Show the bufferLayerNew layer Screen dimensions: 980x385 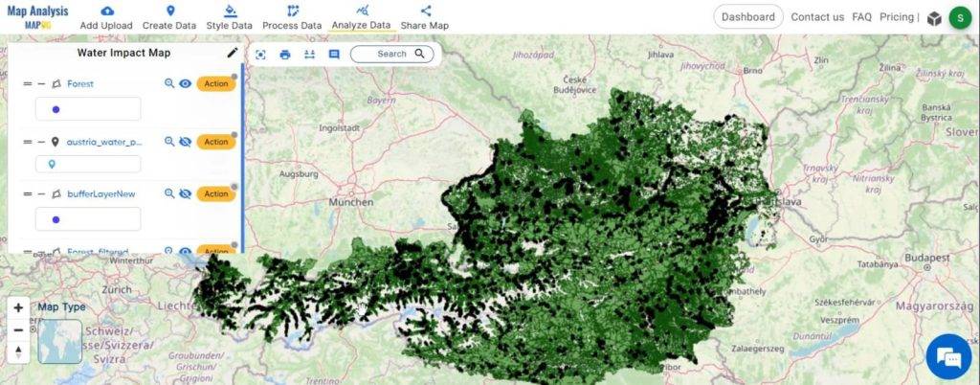click(x=185, y=193)
